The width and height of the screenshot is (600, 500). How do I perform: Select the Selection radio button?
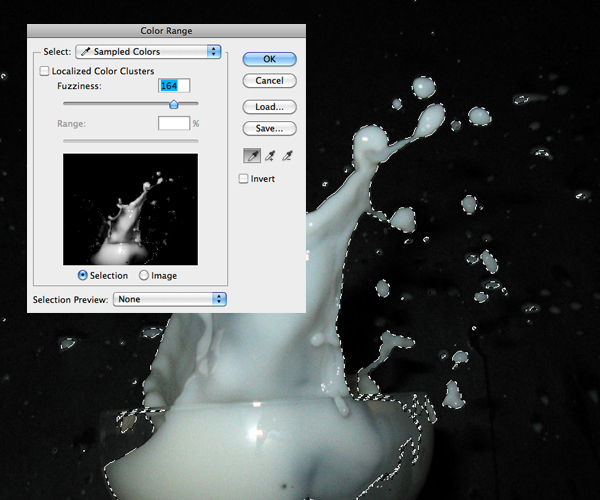(x=83, y=275)
